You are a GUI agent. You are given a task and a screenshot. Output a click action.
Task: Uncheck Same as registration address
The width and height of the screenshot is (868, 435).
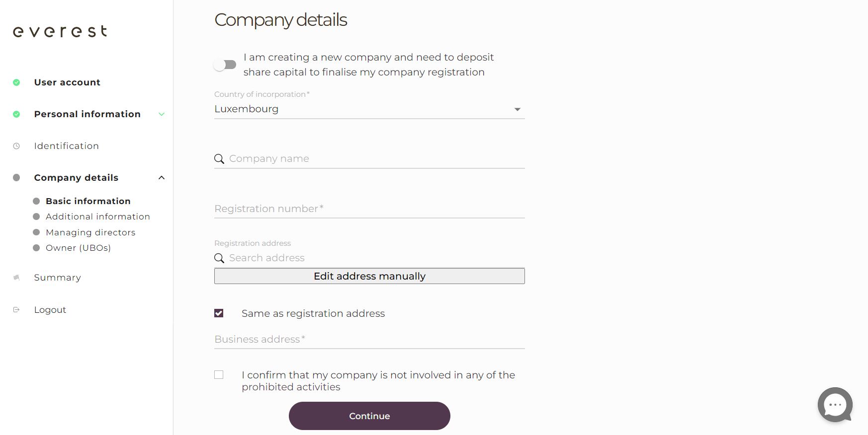(219, 313)
